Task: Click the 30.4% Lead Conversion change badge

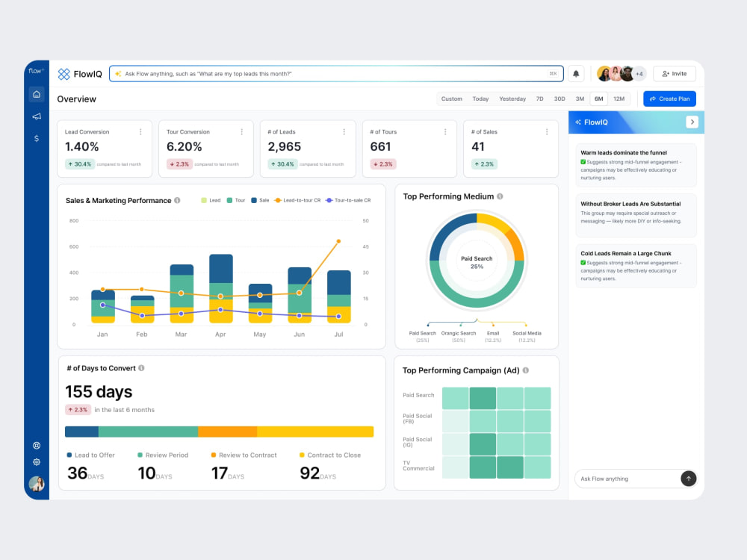Action: pos(80,164)
